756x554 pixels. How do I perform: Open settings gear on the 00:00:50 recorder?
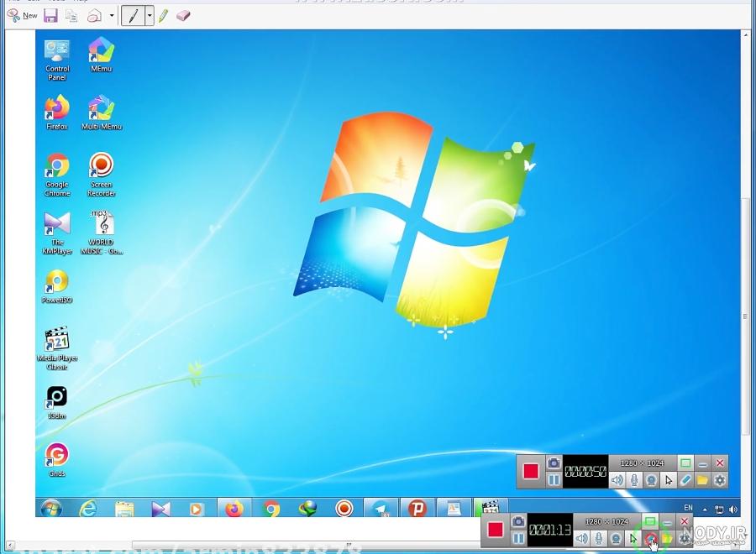click(720, 480)
